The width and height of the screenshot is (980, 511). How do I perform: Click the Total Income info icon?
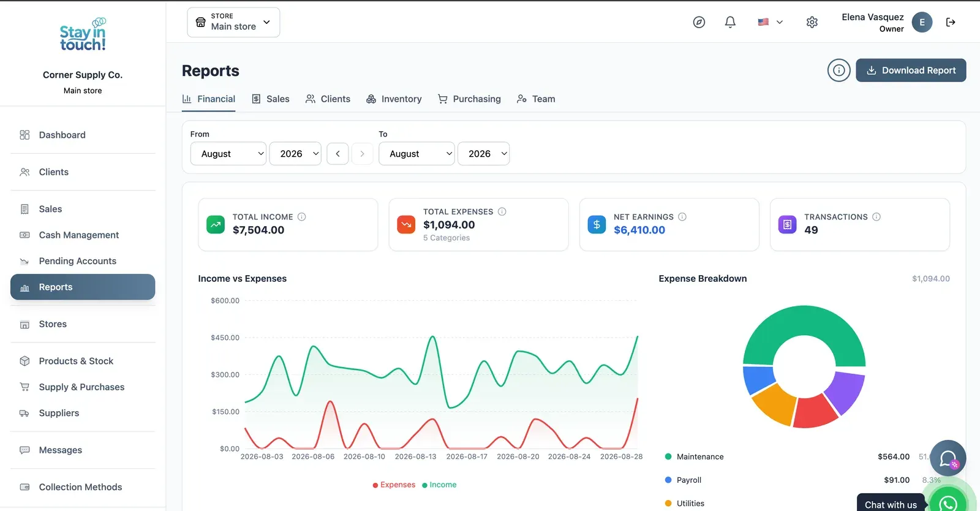[302, 217]
